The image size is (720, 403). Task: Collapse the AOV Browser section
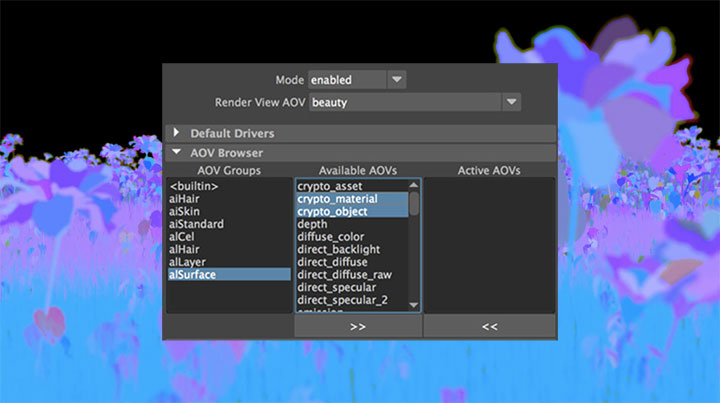pyautogui.click(x=178, y=153)
